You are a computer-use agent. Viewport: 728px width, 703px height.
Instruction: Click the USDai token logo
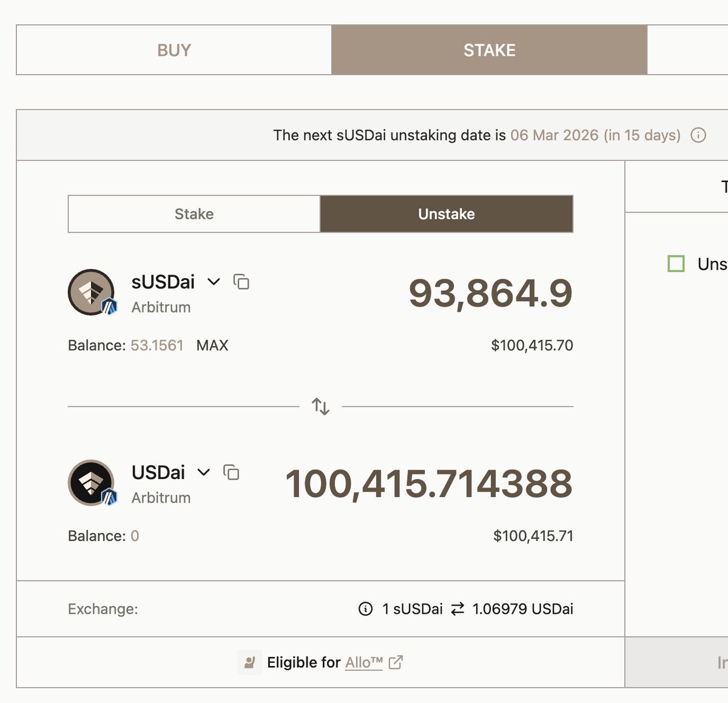(92, 483)
